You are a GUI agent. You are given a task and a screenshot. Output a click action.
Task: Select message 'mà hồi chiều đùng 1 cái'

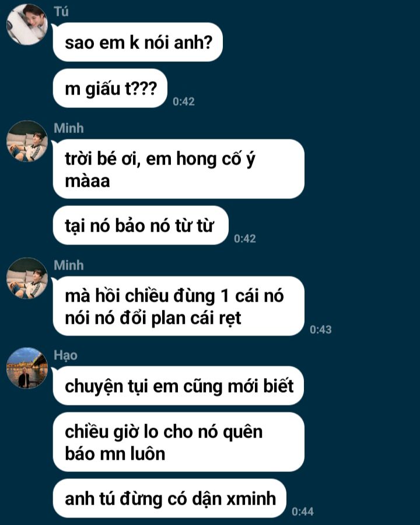coord(178,306)
